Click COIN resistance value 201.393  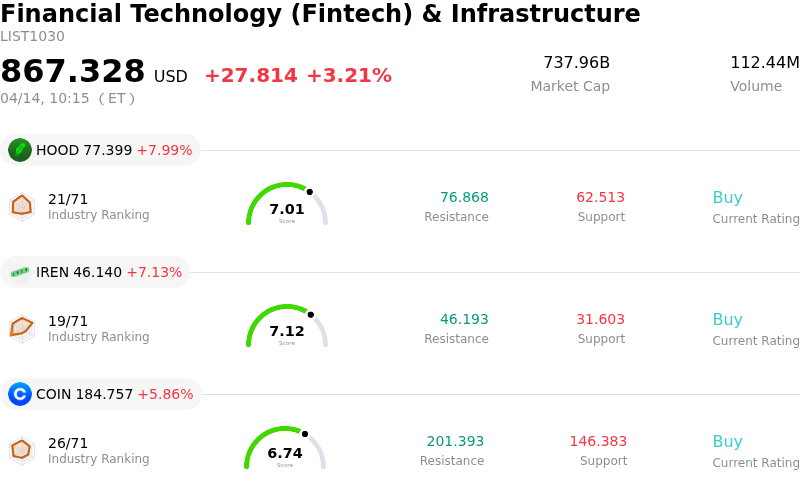455,442
